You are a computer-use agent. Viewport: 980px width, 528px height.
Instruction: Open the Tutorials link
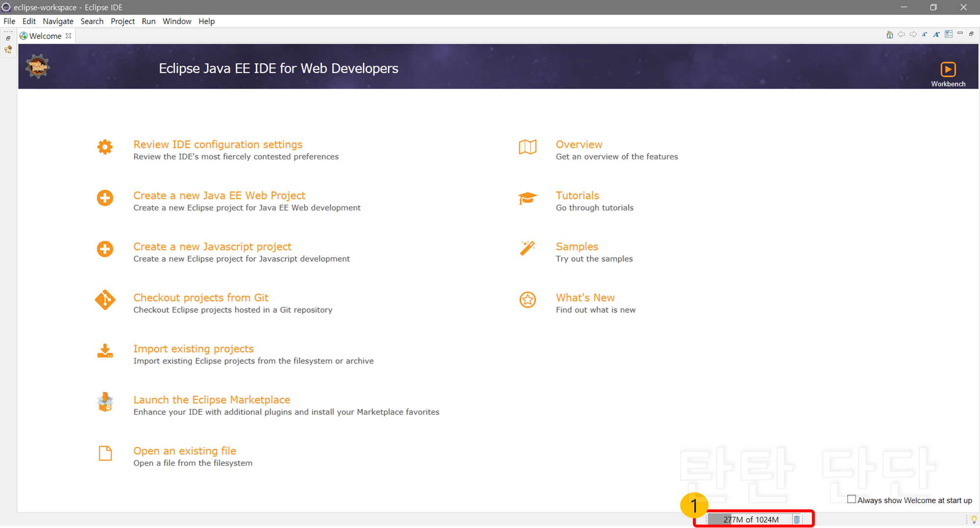click(577, 196)
